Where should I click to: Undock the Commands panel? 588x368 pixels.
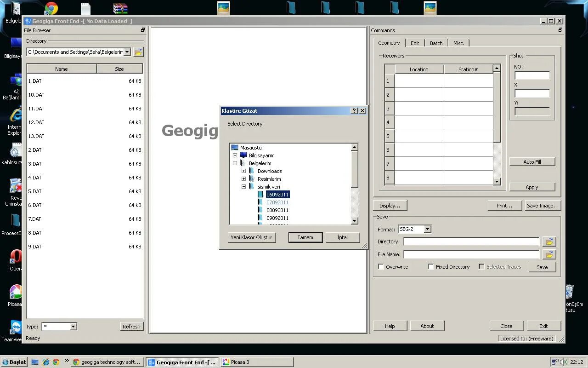560,30
